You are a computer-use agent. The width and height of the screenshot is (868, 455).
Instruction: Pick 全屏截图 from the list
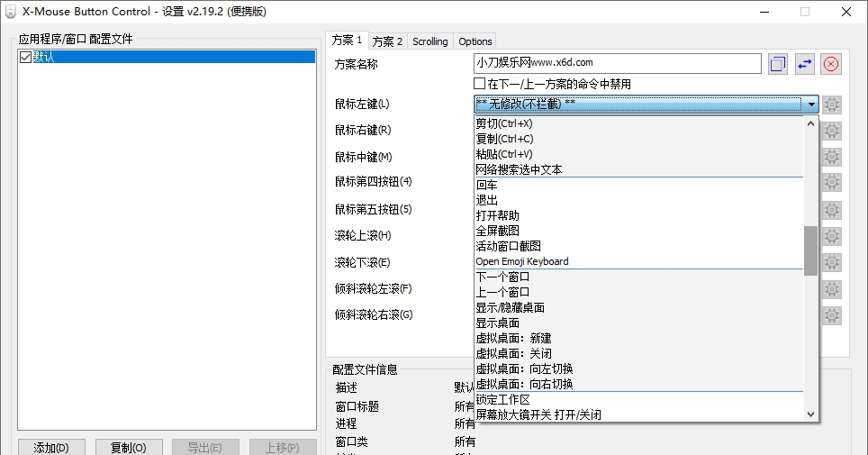point(638,231)
